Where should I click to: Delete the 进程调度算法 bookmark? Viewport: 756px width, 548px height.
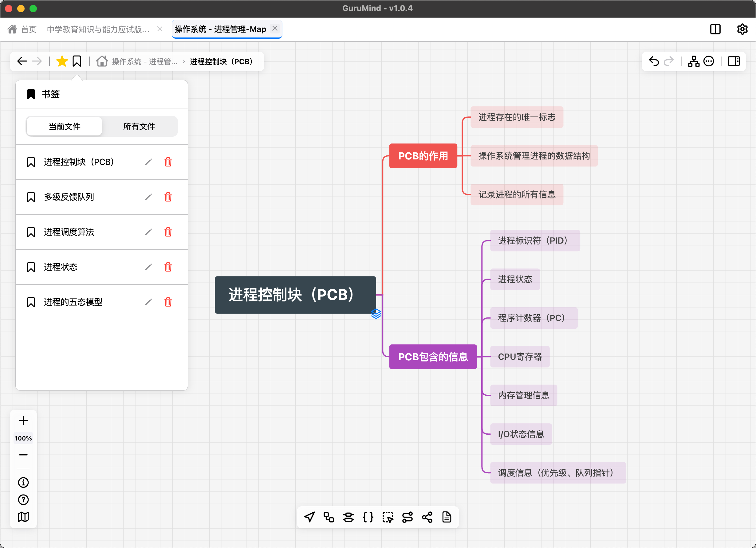pos(168,232)
